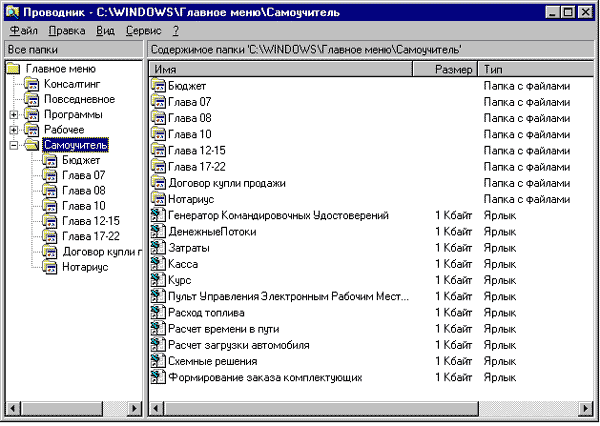Click Explorer icon in title bar
This screenshot has width=600, height=426.
point(12,12)
